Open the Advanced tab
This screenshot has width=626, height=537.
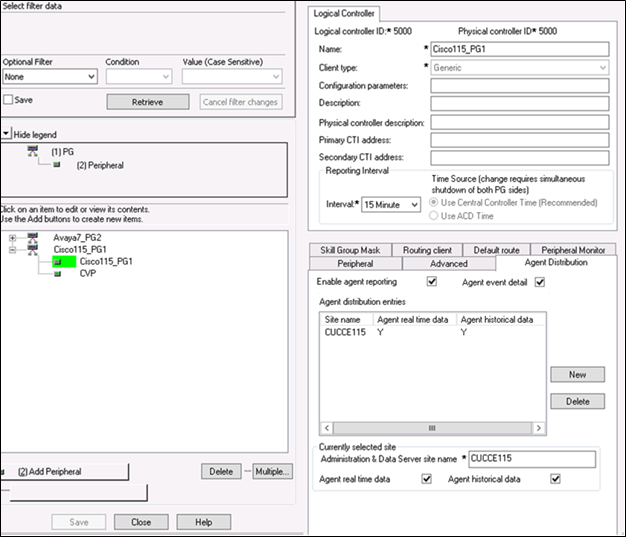click(449, 264)
